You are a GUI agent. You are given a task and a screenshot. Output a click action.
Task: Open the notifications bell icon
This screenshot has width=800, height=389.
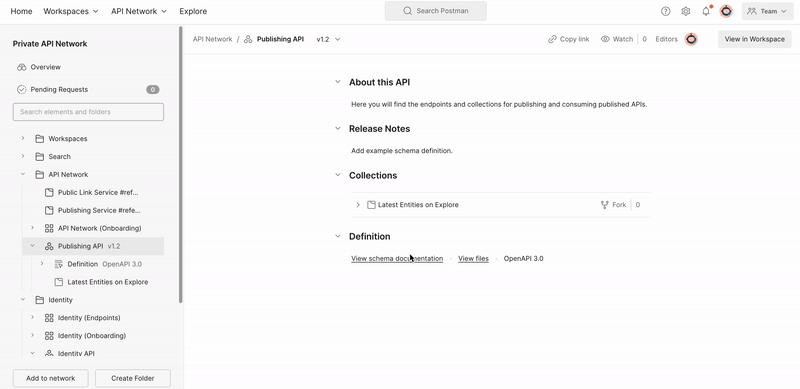[706, 11]
